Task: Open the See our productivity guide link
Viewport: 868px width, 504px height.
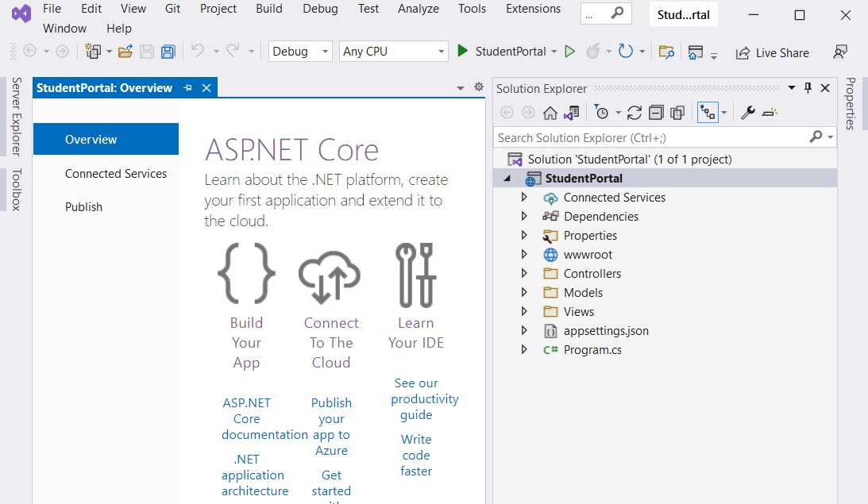Action: coord(425,399)
